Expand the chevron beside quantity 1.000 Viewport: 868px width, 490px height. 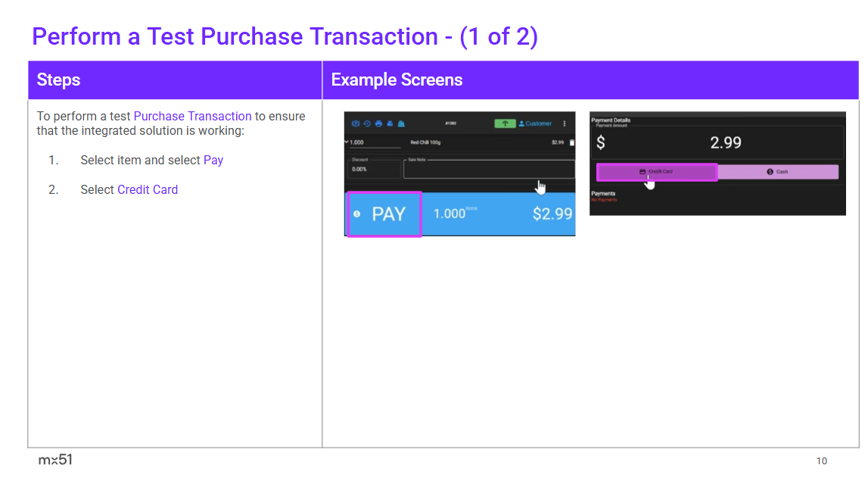coord(347,142)
